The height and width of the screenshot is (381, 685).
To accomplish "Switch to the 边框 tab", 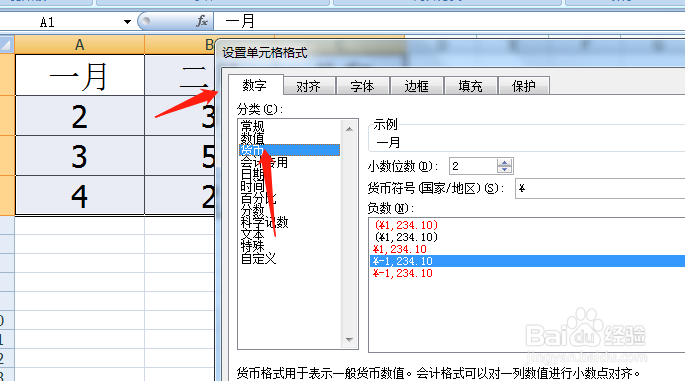I will click(416, 86).
